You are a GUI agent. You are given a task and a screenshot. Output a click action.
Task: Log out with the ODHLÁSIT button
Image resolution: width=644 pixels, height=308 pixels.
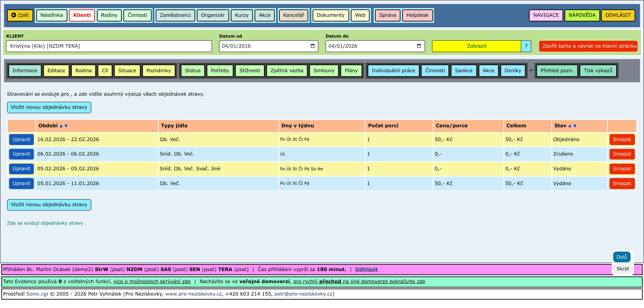pyautogui.click(x=618, y=15)
